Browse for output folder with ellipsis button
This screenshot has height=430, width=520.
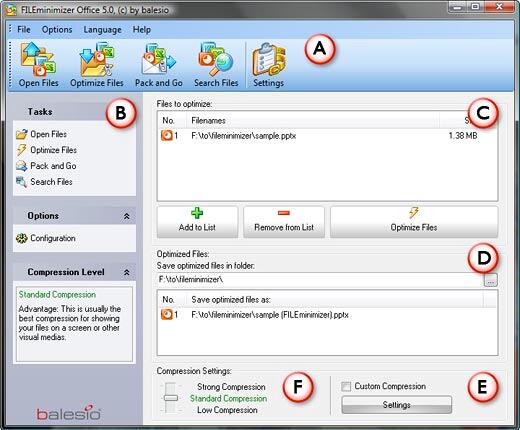coord(490,280)
